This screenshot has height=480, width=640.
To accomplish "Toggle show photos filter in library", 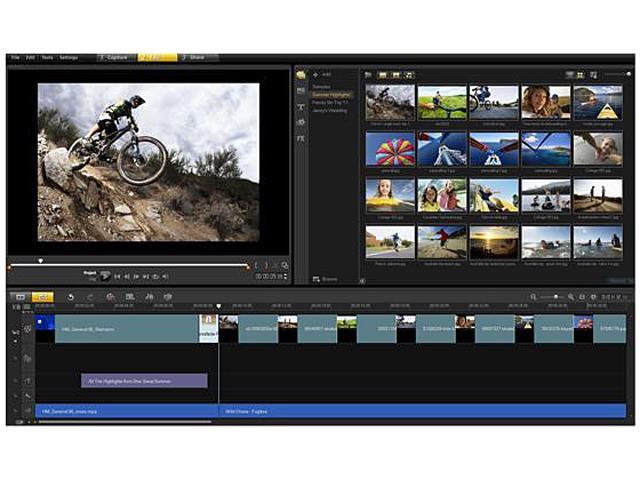I will click(396, 74).
